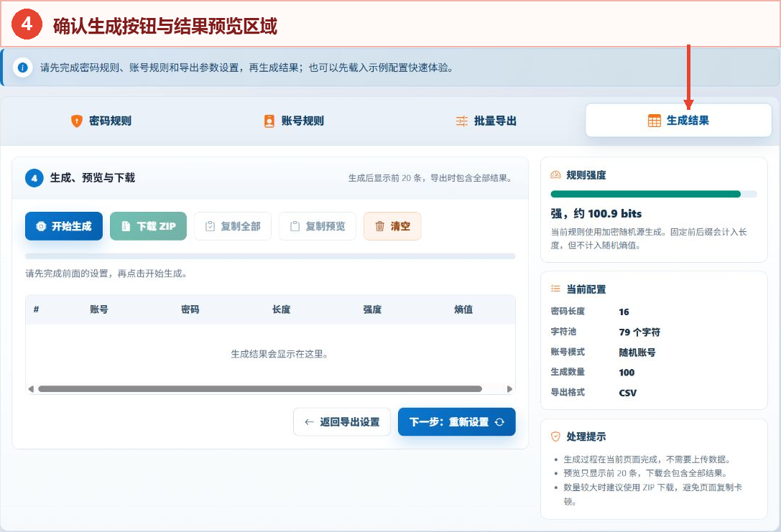
Task: Click the 导出格式 label
Action: tap(568, 392)
